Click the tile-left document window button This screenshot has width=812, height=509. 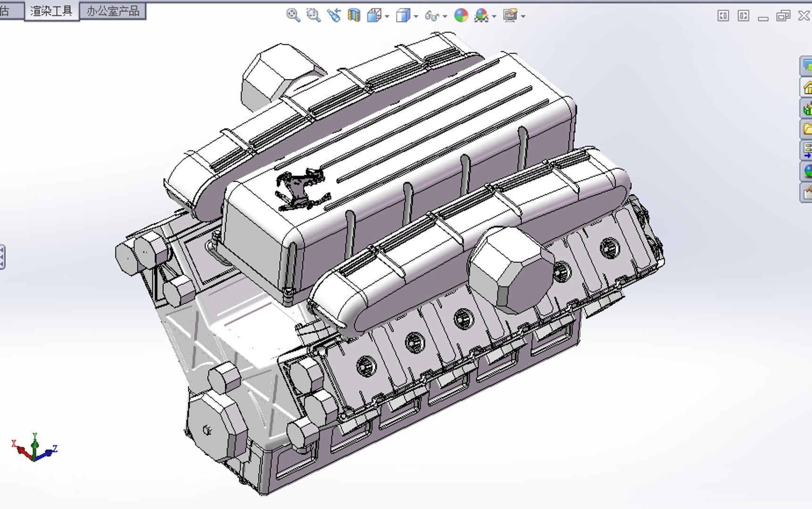pos(723,16)
